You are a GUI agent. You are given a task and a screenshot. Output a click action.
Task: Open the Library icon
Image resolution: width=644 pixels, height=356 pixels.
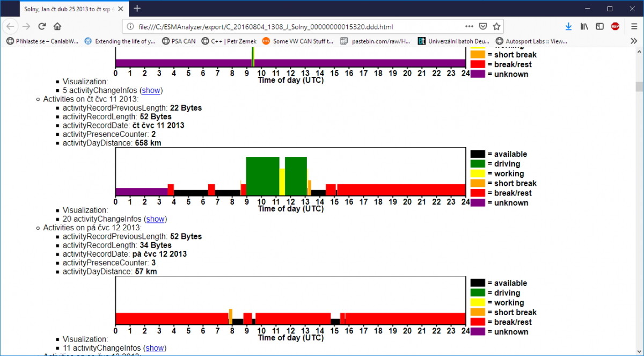[x=584, y=26]
